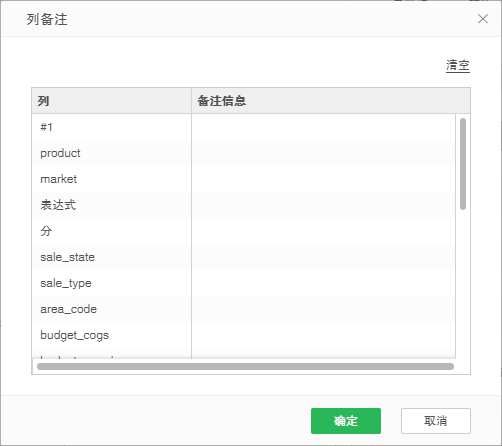
Task: Select the #1 column row
Action: pos(112,127)
